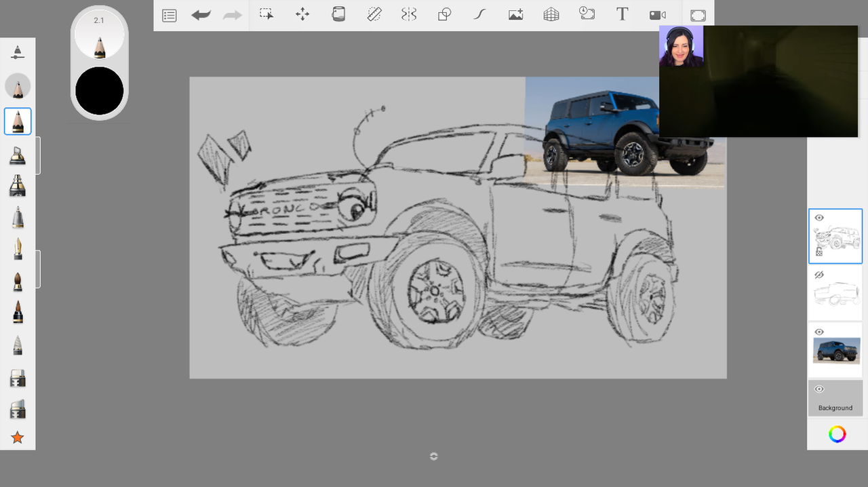
Task: Select the Text tool
Action: click(622, 14)
